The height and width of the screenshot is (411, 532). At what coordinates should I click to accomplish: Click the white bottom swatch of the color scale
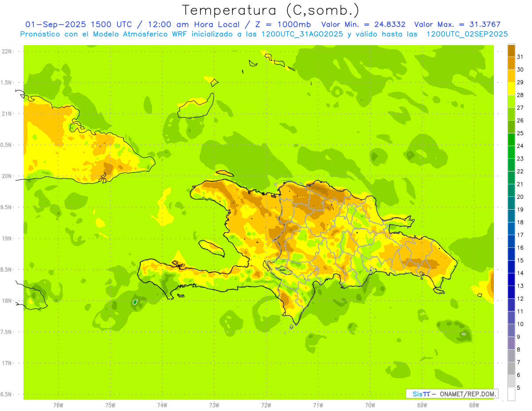(511, 394)
